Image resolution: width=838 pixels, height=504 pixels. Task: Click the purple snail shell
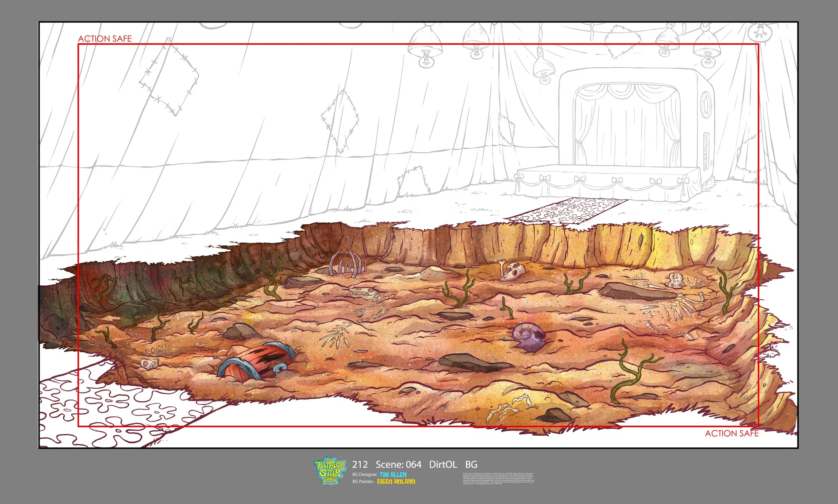528,336
